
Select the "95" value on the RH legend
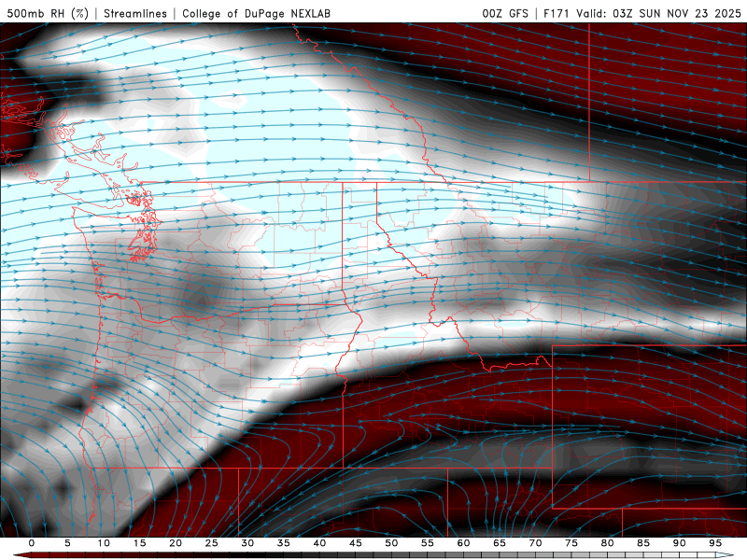click(715, 543)
